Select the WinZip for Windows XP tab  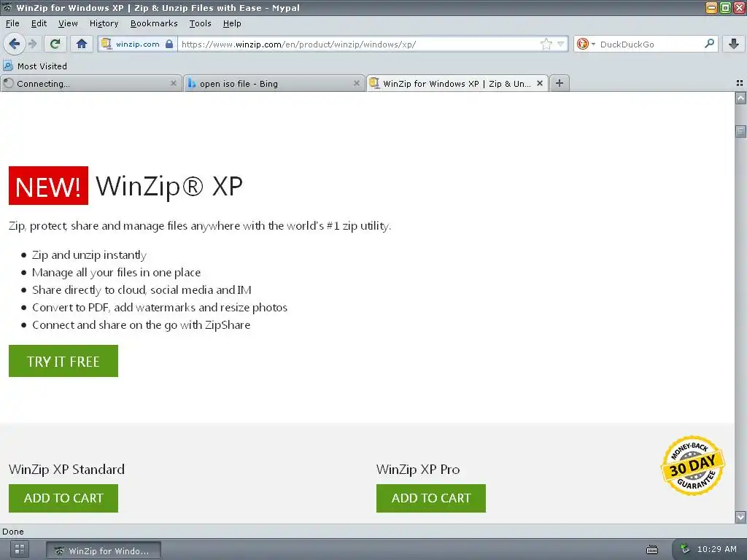pyautogui.click(x=457, y=83)
